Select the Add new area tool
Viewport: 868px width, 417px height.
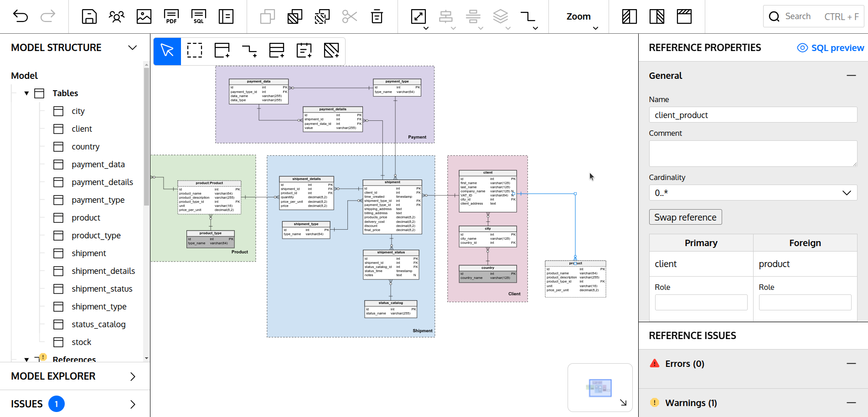pyautogui.click(x=331, y=51)
